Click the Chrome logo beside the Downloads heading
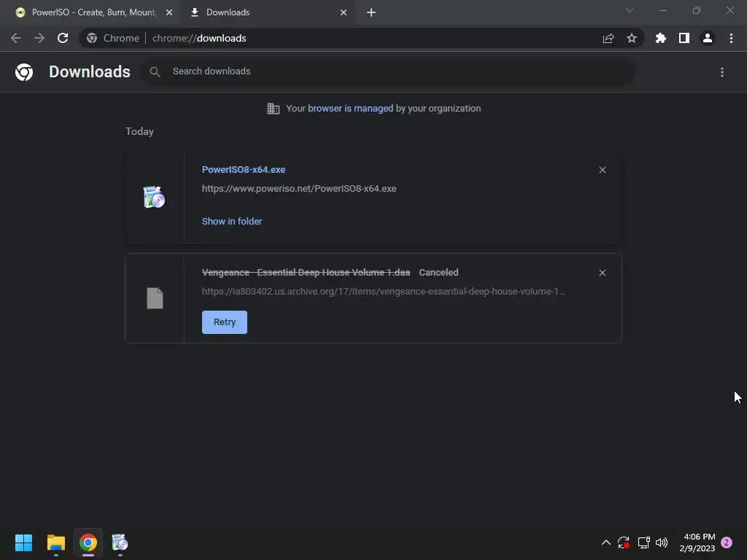The height and width of the screenshot is (560, 747). (24, 72)
